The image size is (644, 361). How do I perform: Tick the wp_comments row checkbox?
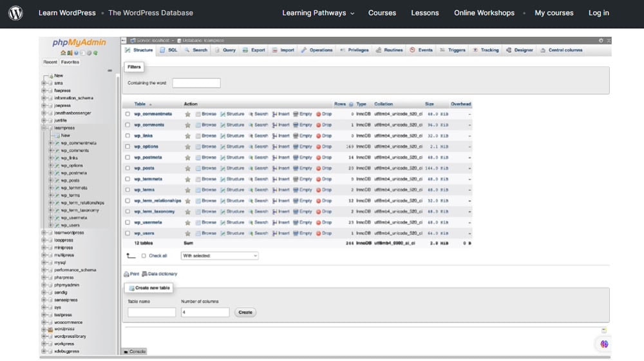[x=128, y=125]
